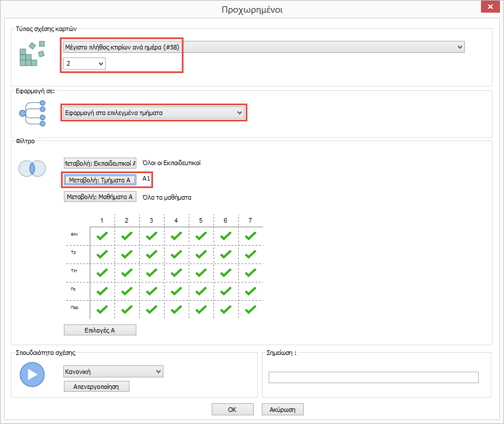This screenshot has height=424, width=504.
Task: Close the Προχωρημένοι dialog window
Action: (489, 6)
